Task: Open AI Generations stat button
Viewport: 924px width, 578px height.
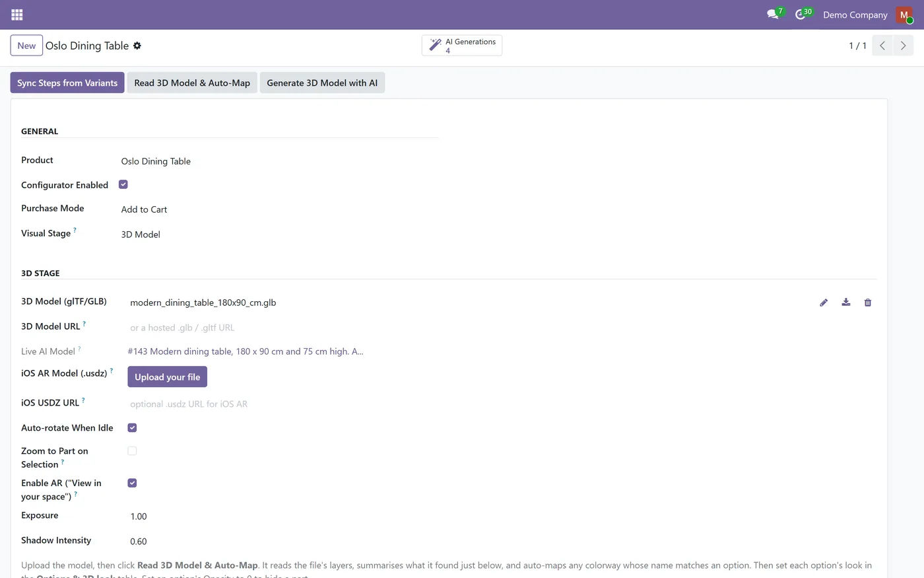Action: click(462, 45)
